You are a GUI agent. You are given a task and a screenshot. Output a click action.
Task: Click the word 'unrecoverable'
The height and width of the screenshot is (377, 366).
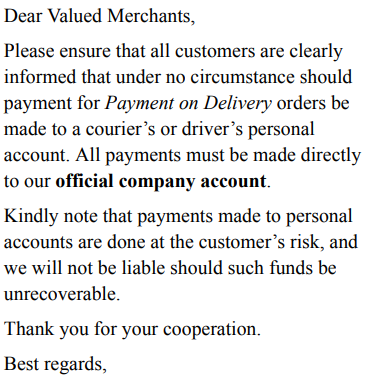point(60,294)
